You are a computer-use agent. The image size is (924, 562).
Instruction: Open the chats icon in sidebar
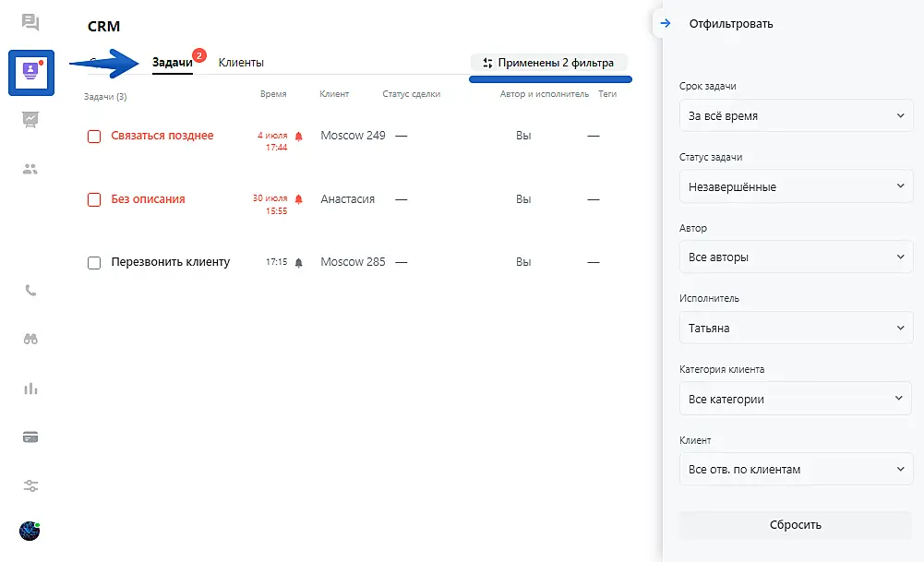[30, 22]
